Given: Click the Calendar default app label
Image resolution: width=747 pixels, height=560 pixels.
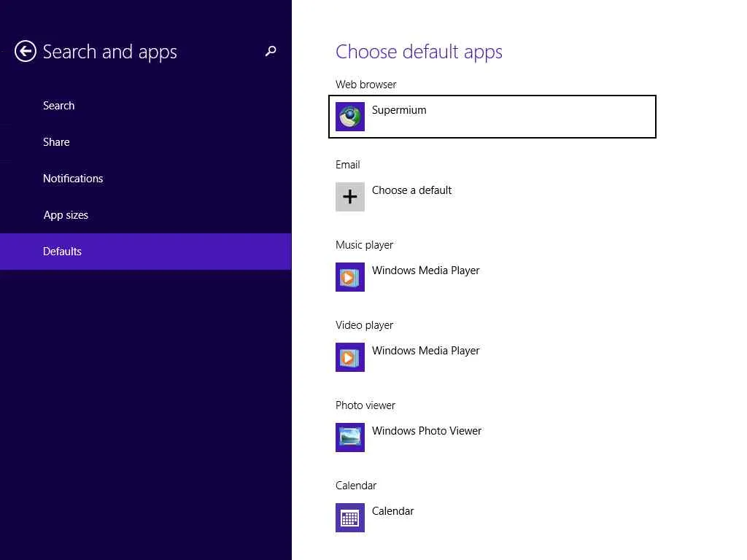Looking at the screenshot, I should pos(393,511).
